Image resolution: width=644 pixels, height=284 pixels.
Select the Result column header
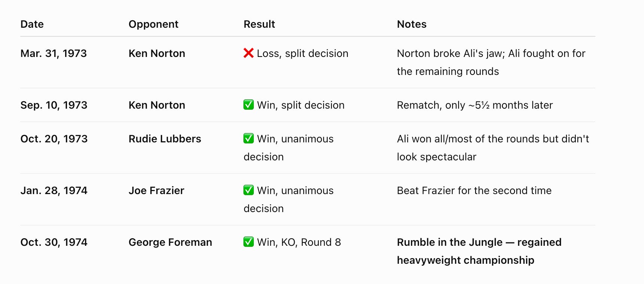point(259,24)
